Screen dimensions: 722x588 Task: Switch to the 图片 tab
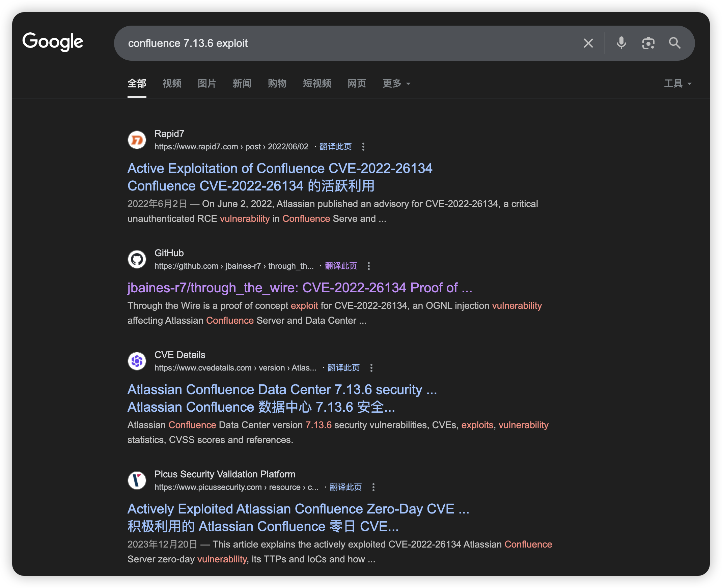(x=207, y=83)
